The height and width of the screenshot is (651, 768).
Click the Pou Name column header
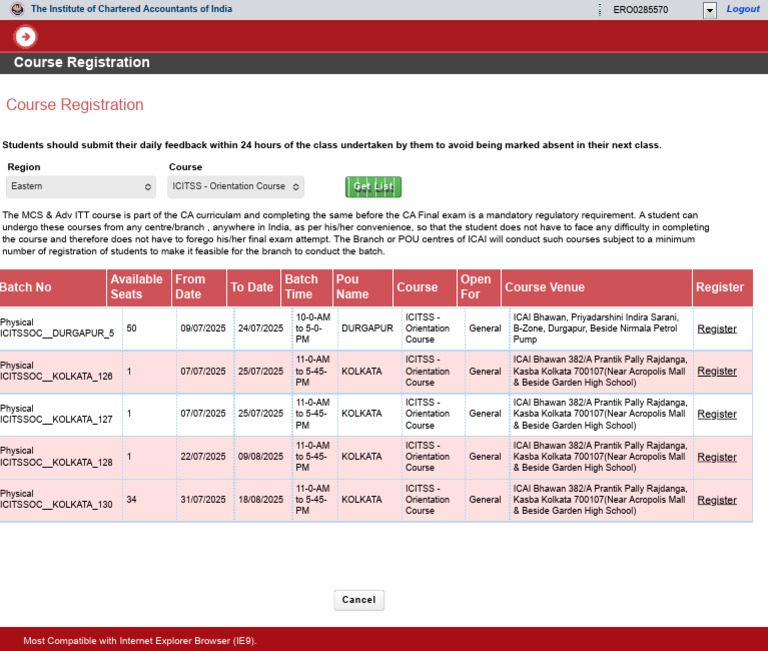pyautogui.click(x=362, y=287)
